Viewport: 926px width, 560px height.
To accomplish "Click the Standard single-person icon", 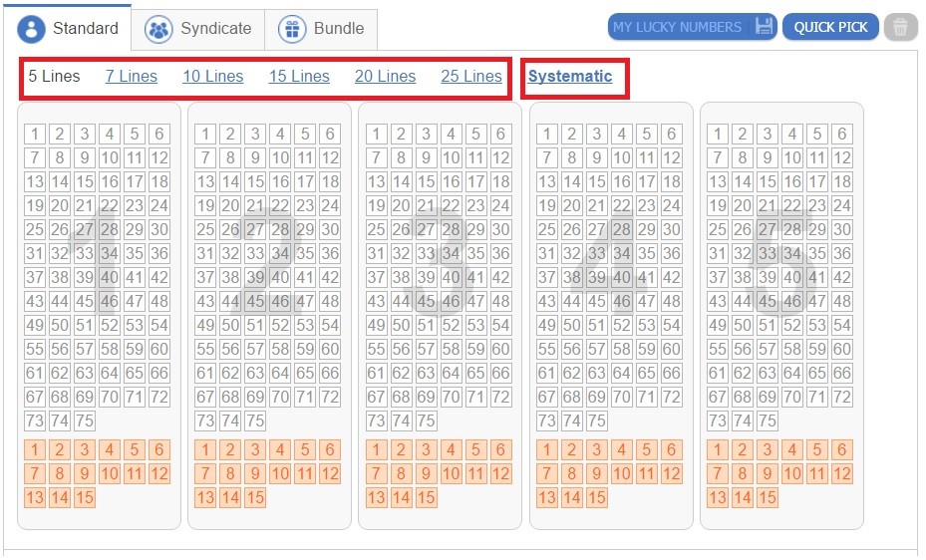I will tap(31, 28).
